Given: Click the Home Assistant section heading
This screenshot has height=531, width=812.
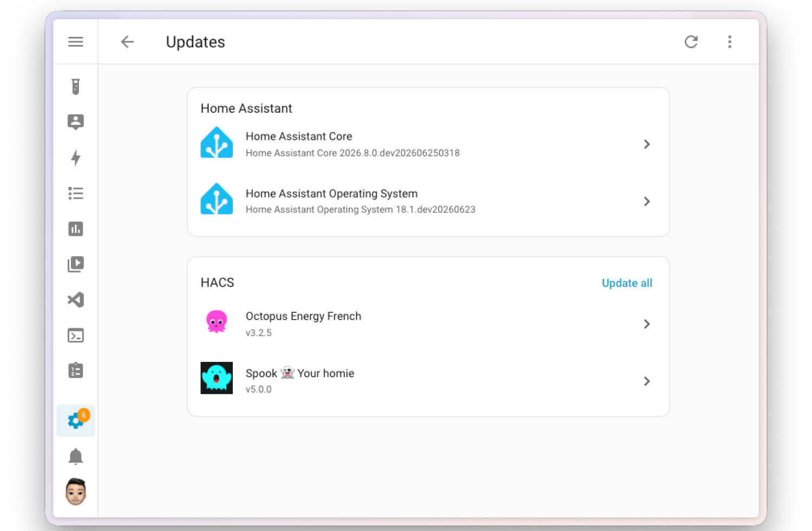Looking at the screenshot, I should [x=246, y=108].
